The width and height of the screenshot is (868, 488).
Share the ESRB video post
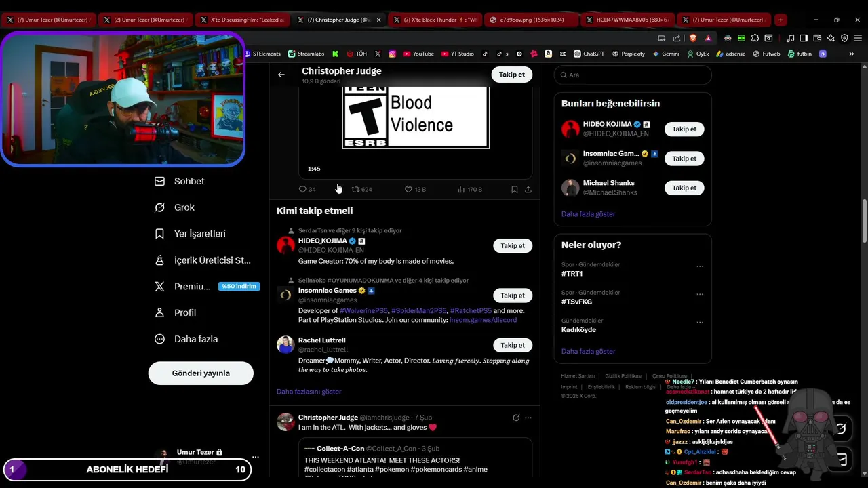tap(528, 190)
